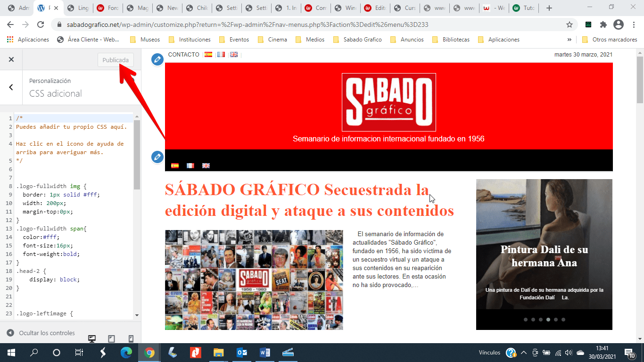Select the first slider dot

(x=526, y=320)
